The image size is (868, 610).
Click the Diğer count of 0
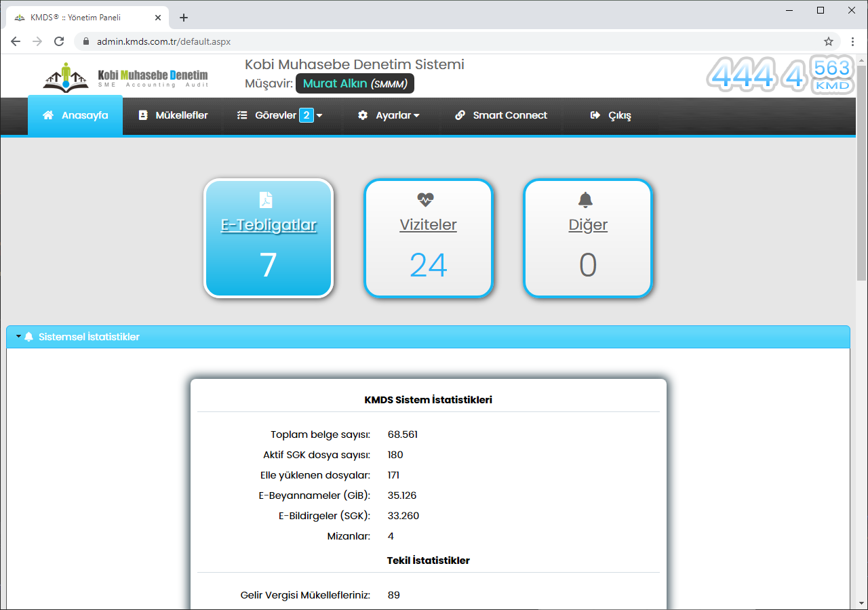click(x=588, y=265)
